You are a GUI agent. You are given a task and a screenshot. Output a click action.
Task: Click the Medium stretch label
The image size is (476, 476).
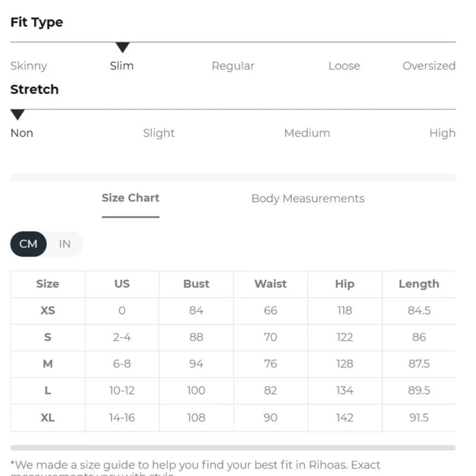[x=307, y=133]
